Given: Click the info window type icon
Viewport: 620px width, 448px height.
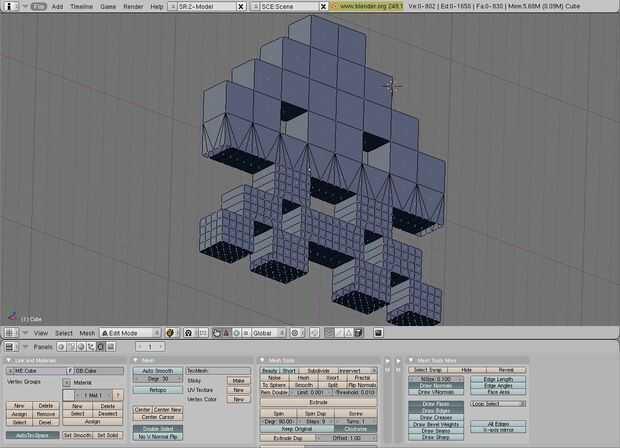Looking at the screenshot, I should (9, 6).
